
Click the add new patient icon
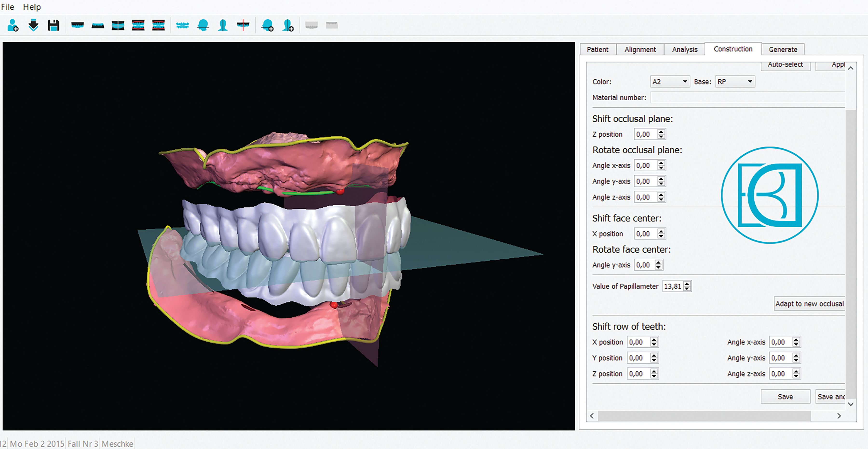[13, 25]
